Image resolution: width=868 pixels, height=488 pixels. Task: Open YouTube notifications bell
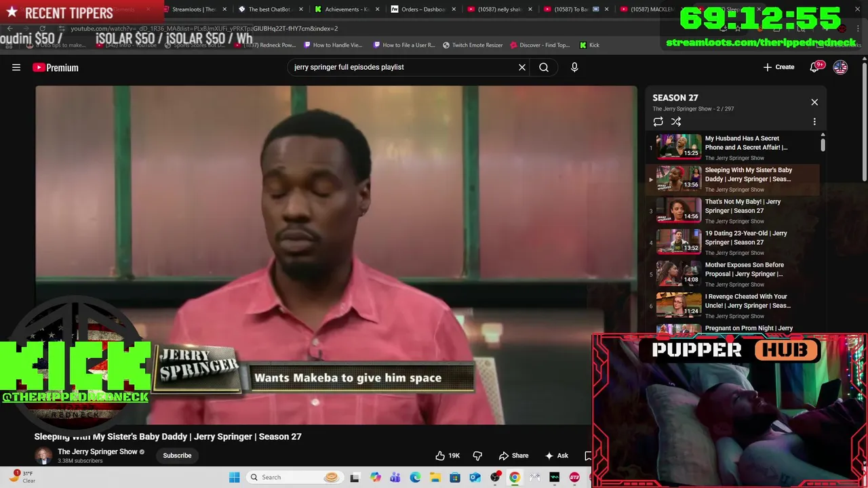(x=816, y=67)
